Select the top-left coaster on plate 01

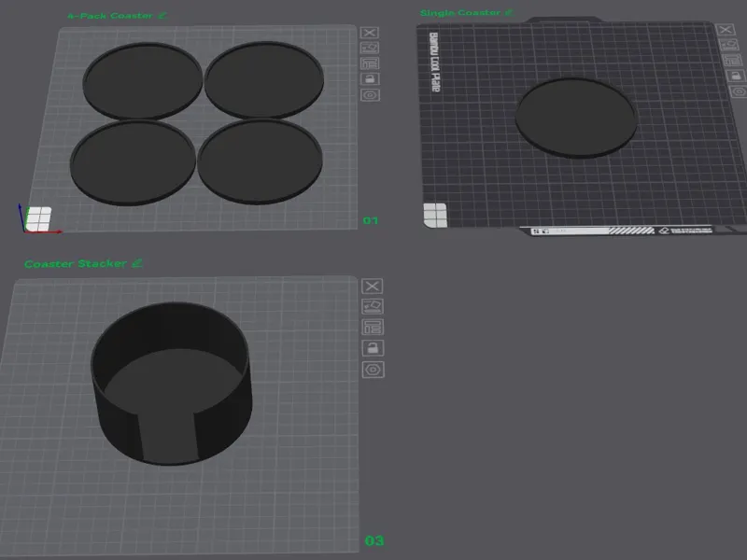(143, 80)
